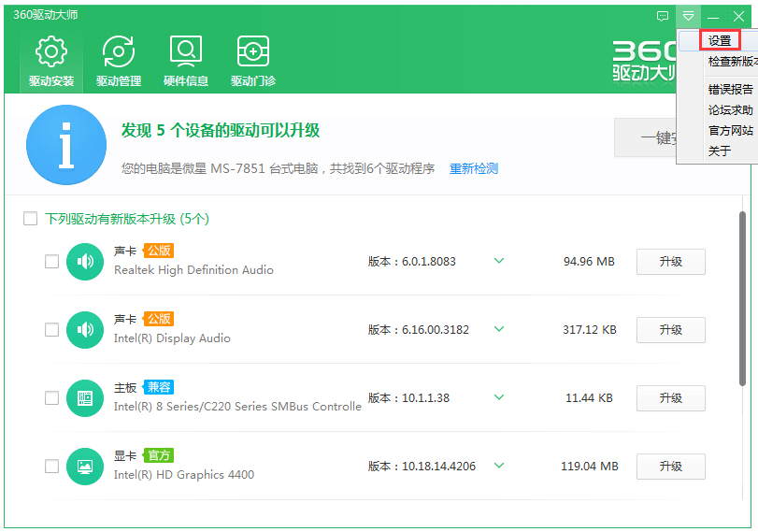Check the Intel(R) Display Audio checkbox

52,330
